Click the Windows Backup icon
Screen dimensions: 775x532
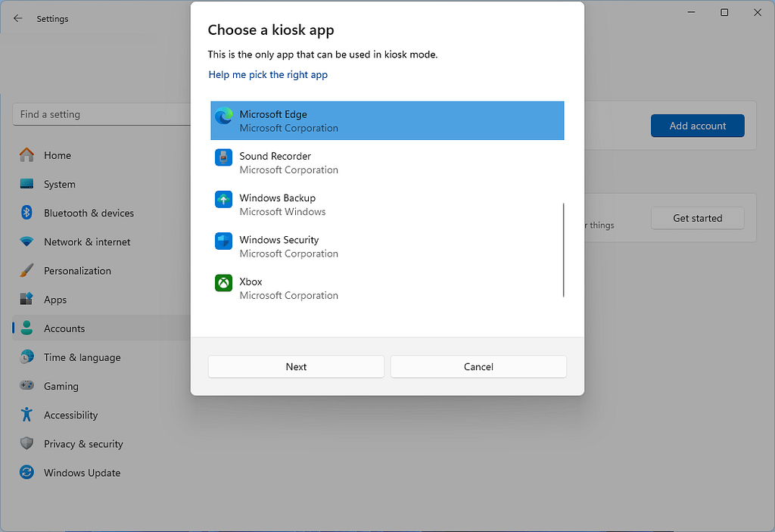[223, 199]
